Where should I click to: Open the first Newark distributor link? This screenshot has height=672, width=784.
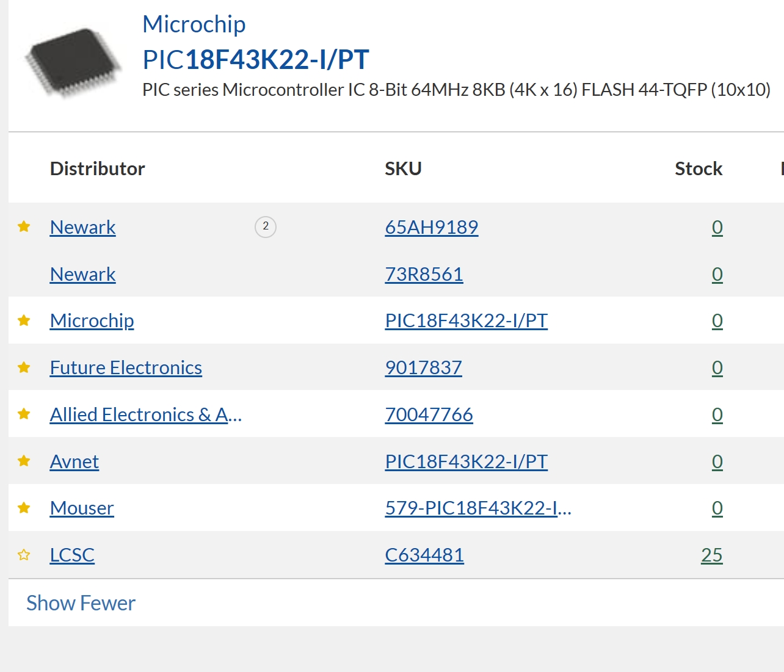(82, 227)
